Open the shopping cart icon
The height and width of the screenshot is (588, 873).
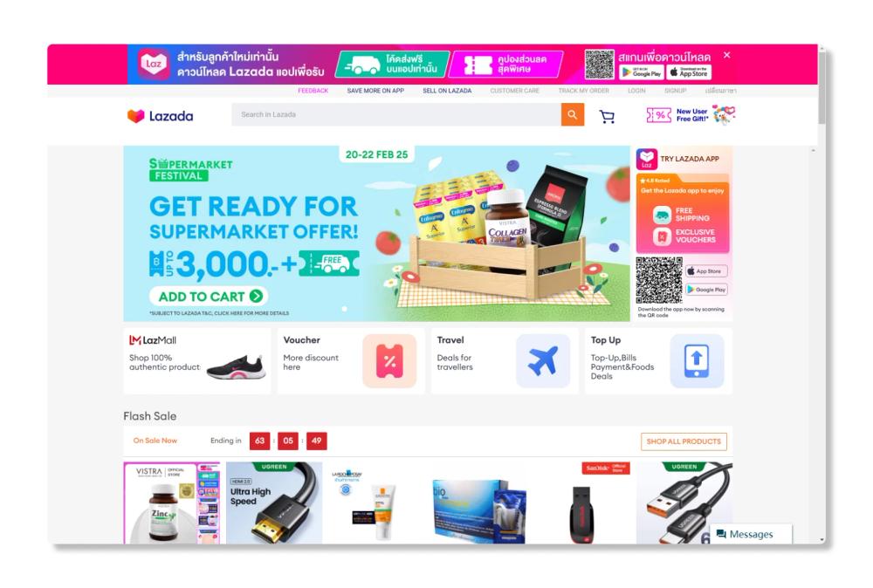607,116
